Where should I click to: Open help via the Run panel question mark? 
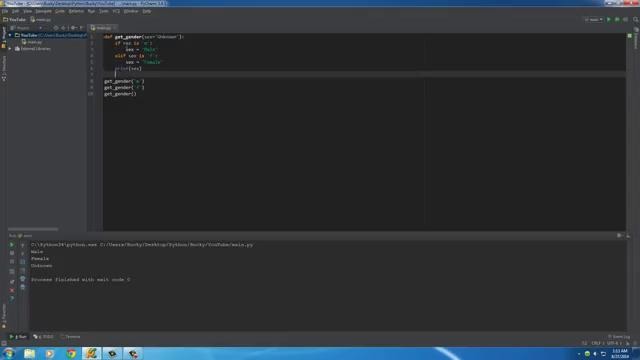(12, 299)
